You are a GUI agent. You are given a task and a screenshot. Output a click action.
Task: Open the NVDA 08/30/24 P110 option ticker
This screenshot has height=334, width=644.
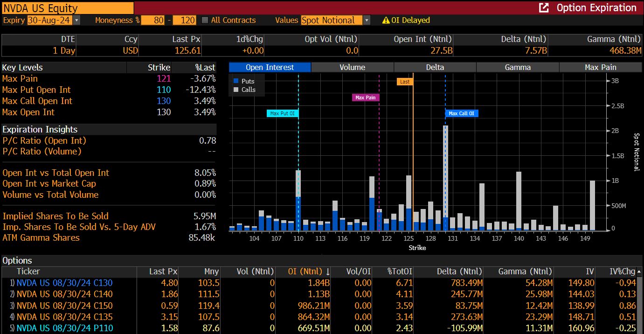[64, 328]
